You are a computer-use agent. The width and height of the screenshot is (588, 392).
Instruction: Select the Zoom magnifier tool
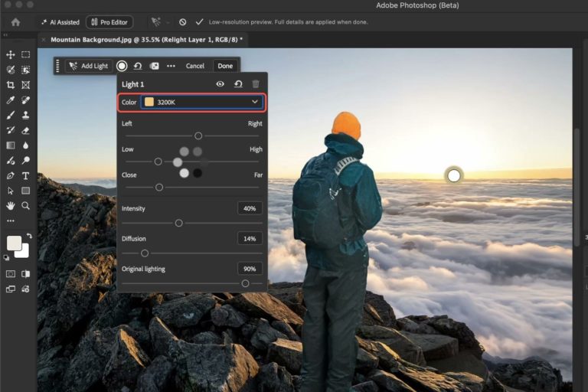click(25, 205)
